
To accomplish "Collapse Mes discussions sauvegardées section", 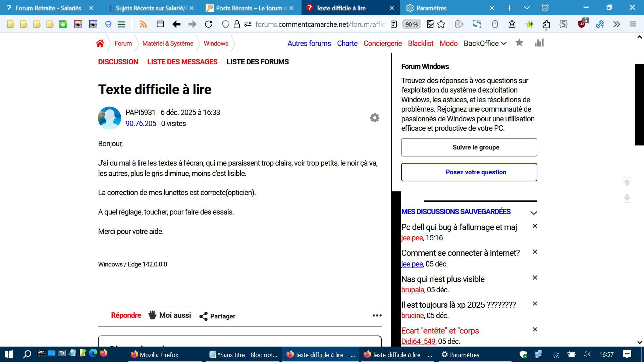I will (x=534, y=213).
